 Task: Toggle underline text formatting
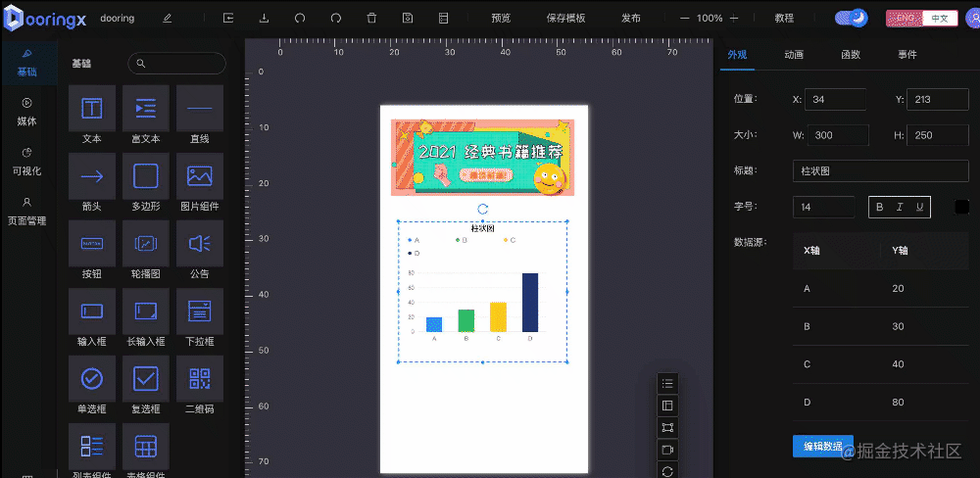(x=918, y=207)
